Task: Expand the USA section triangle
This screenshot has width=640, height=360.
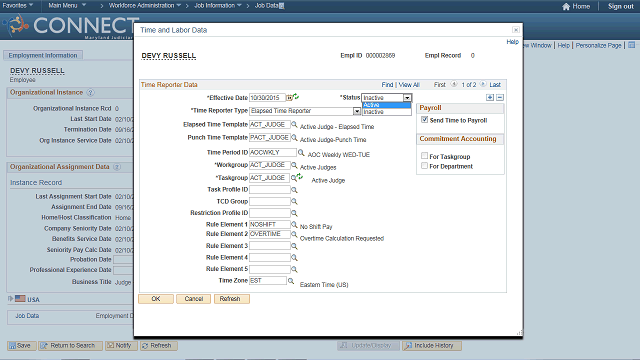Action: [x=10, y=299]
